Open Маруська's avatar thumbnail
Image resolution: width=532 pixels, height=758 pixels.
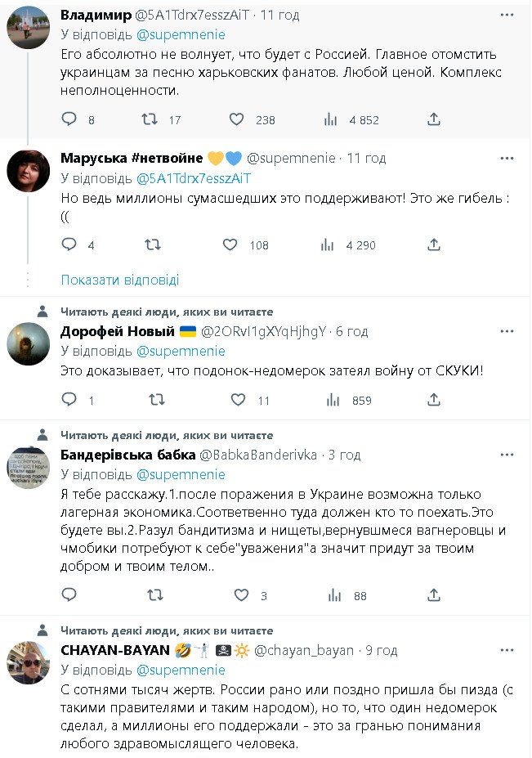click(x=29, y=171)
